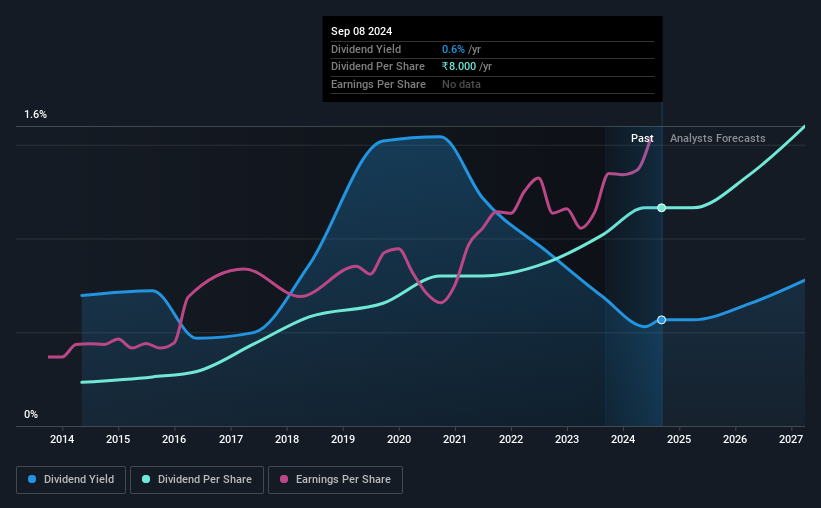Toggle the Earnings Per Share legend button
The height and width of the screenshot is (508, 821).
click(335, 480)
